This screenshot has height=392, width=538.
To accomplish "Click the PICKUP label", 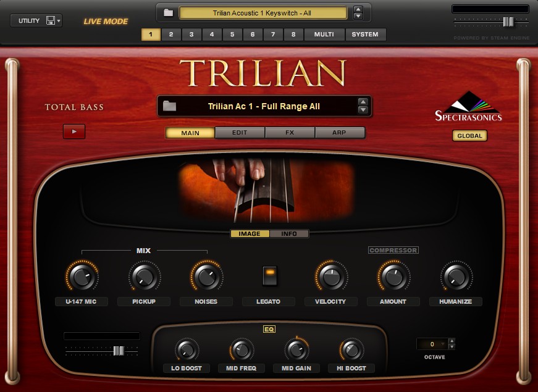I will click(144, 301).
